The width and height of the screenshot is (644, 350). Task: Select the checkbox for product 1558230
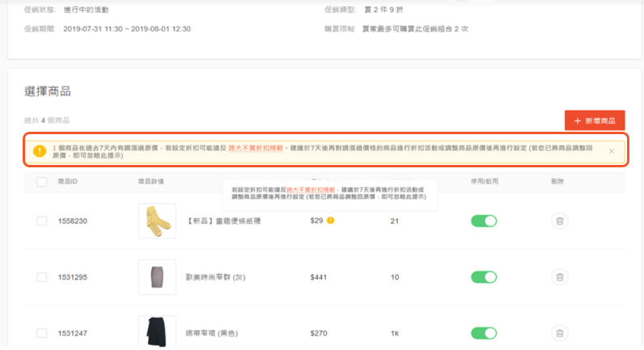[42, 221]
